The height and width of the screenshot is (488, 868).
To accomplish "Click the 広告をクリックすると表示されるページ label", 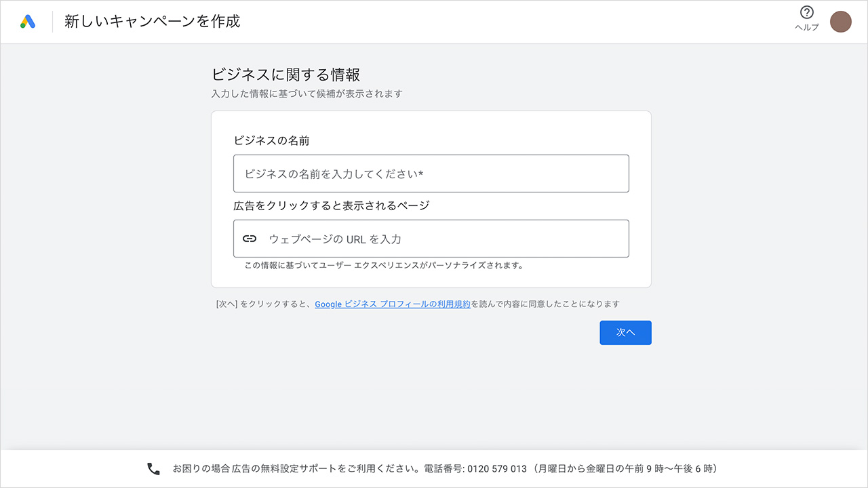I will (332, 205).
